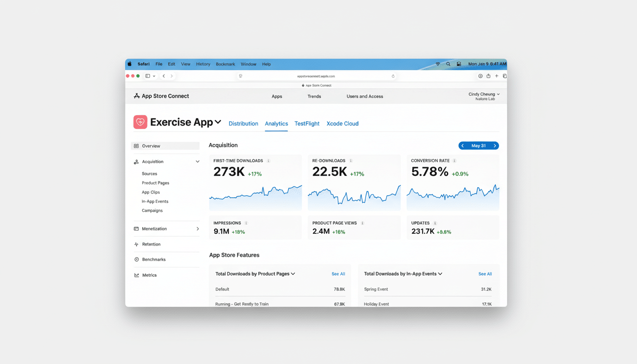The height and width of the screenshot is (364, 637).
Task: Open Total Downloads by Product Pages dropdown
Action: pyautogui.click(x=255, y=274)
